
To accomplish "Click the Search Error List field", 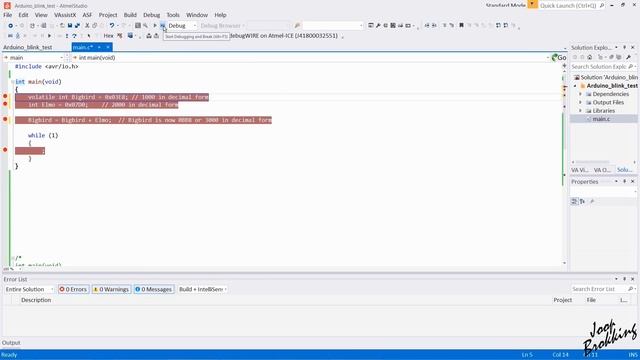I will point(603,289).
